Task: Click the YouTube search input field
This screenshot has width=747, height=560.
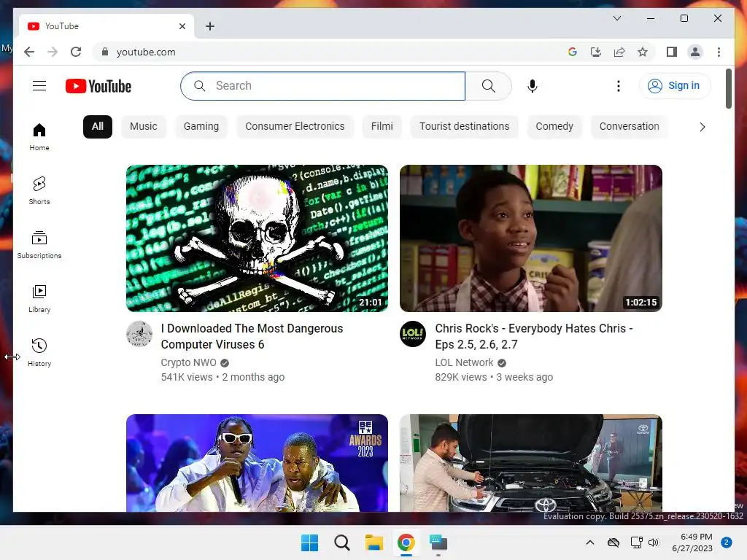Action: (323, 86)
